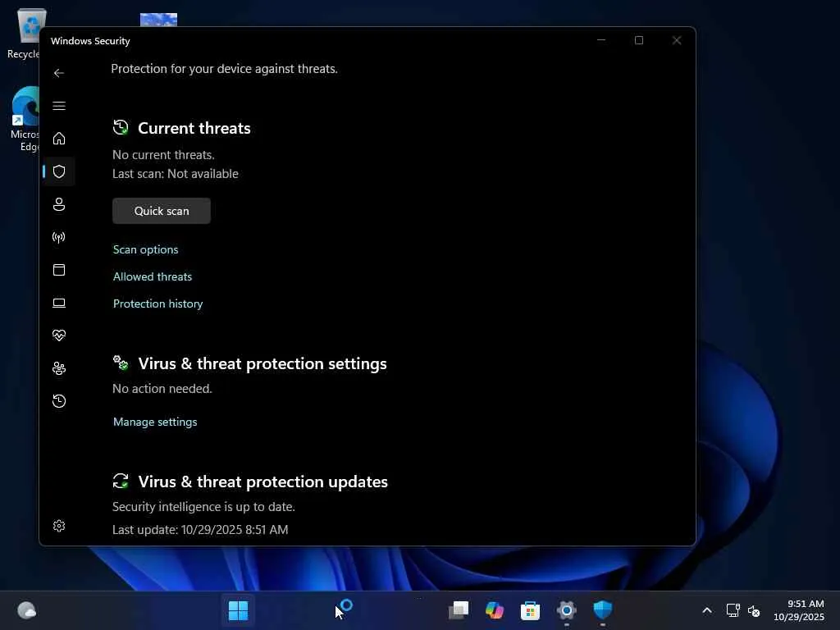840x630 pixels.
Task: Click 'Protection for your device against threats.' text
Action: coord(224,69)
